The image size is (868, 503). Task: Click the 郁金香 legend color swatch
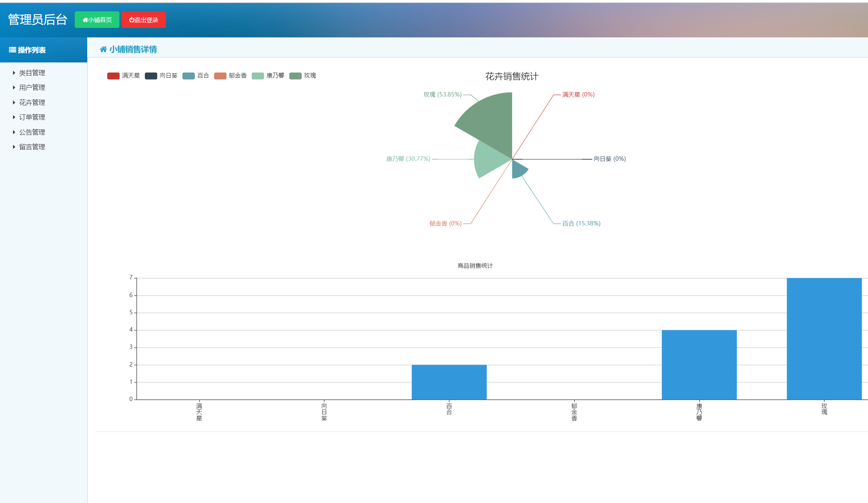[220, 76]
